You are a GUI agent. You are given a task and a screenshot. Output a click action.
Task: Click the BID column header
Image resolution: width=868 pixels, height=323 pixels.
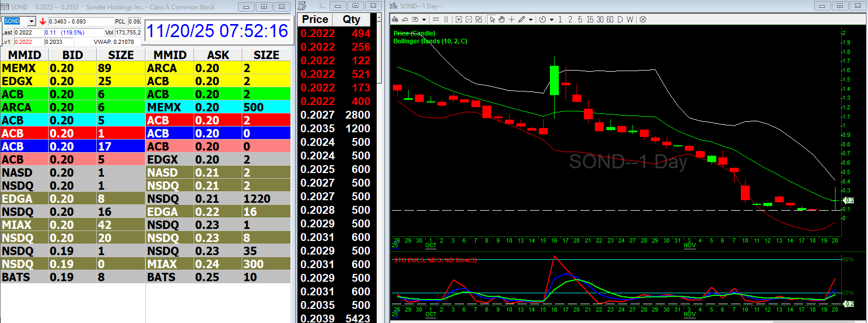(72, 55)
